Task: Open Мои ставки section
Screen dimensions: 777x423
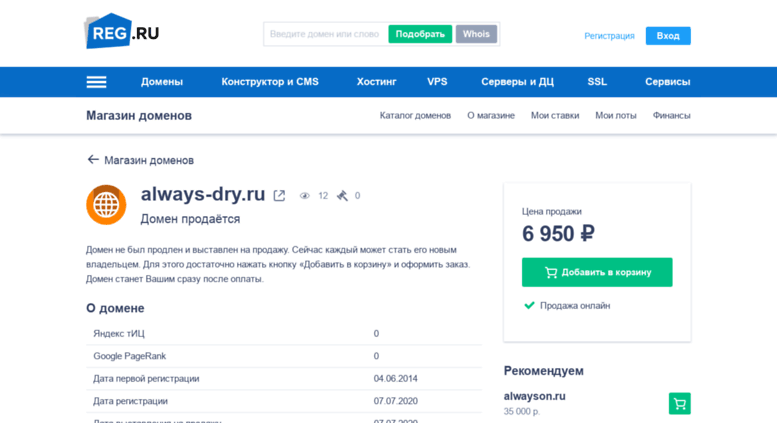Action: 555,115
